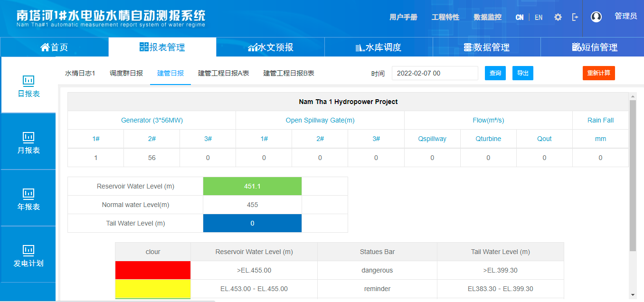
Task: Select the 年报表 sidebar icon
Action: 28,193
